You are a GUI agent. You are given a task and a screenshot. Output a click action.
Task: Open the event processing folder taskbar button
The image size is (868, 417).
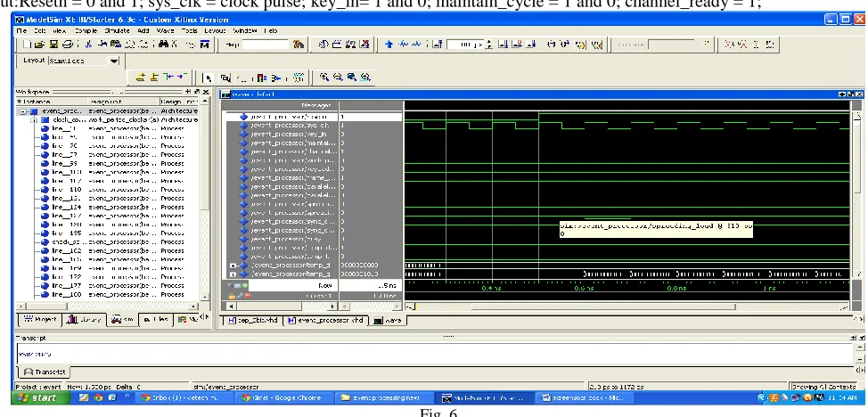386,397
